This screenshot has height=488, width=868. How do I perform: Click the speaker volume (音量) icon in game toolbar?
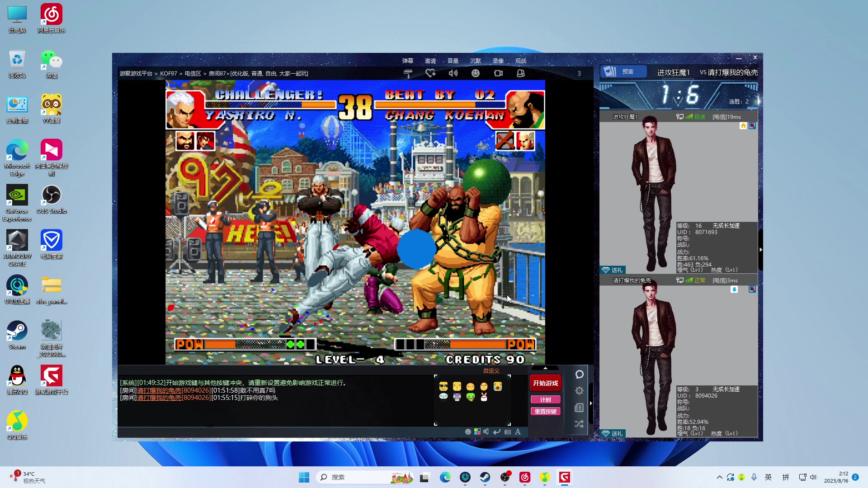(x=453, y=73)
